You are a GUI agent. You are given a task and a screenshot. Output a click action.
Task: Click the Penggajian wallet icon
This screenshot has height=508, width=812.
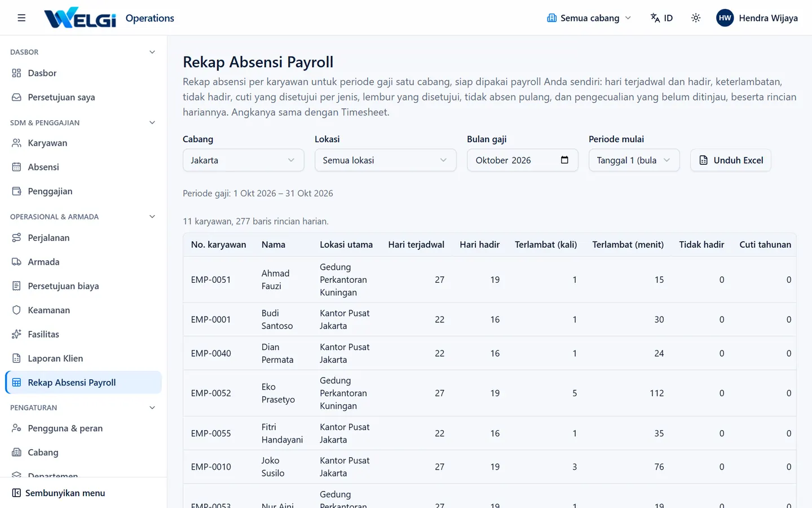tap(16, 191)
